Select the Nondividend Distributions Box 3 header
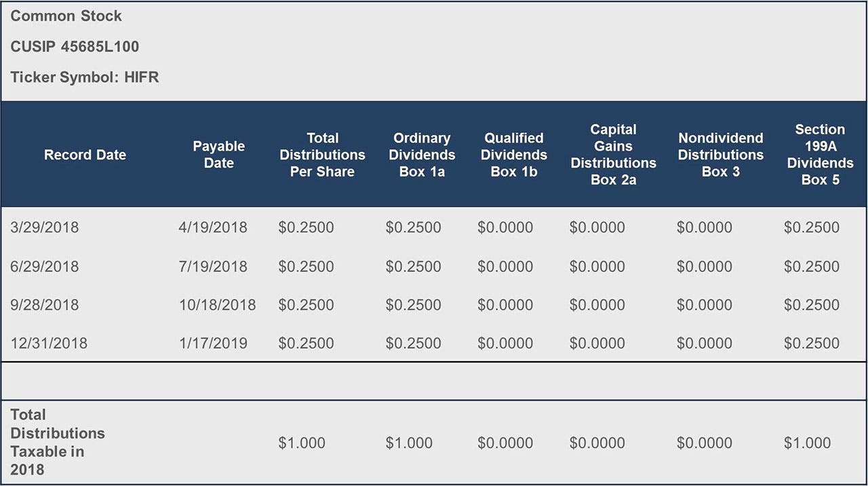868x486 pixels. click(x=720, y=155)
